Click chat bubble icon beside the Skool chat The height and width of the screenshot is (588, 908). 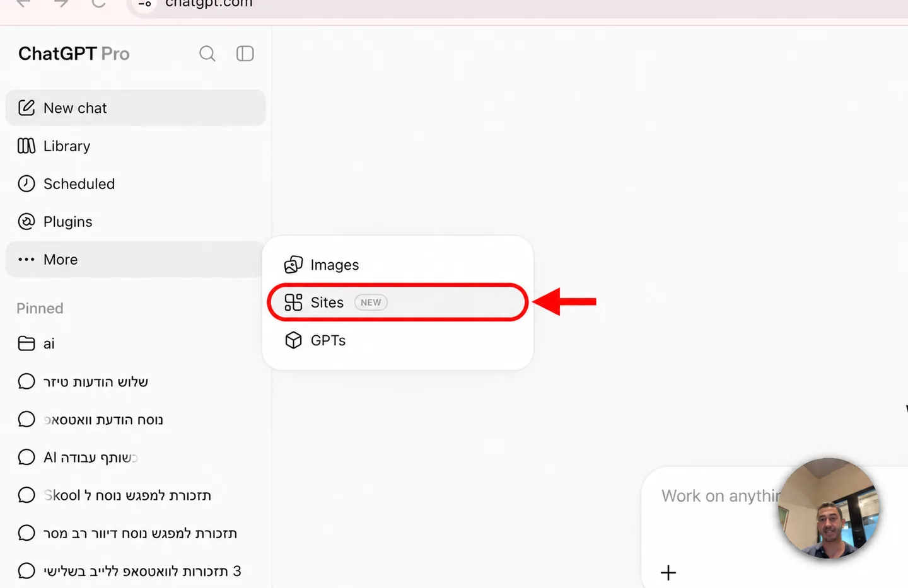tap(26, 495)
